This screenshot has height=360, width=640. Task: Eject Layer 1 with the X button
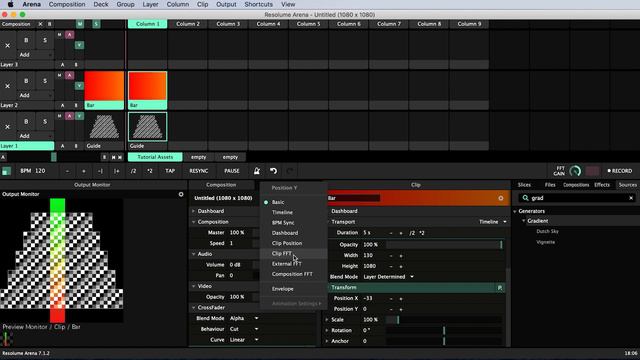point(7,127)
